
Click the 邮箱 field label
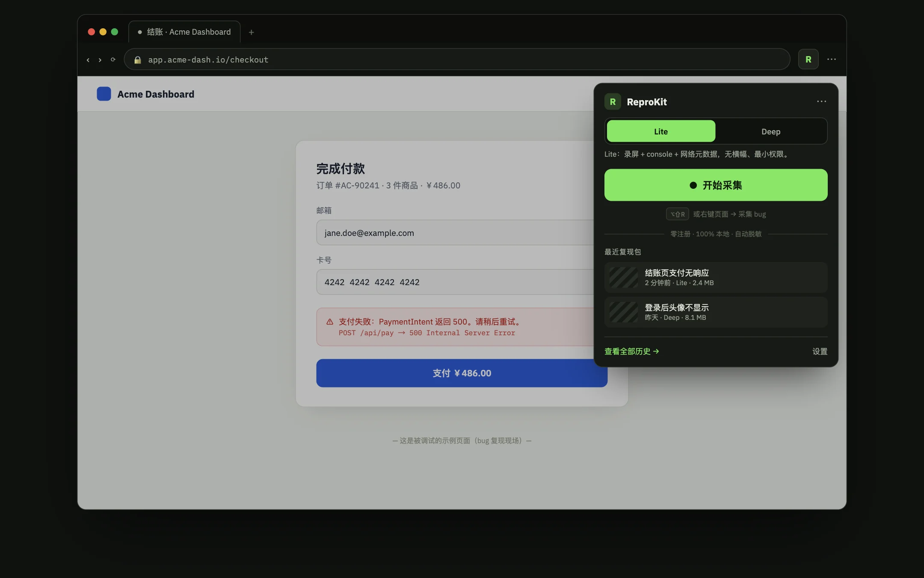click(324, 210)
